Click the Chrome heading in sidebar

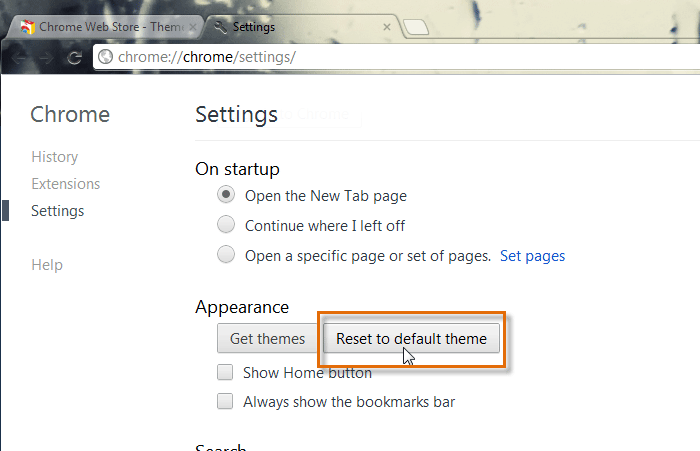[x=70, y=114]
